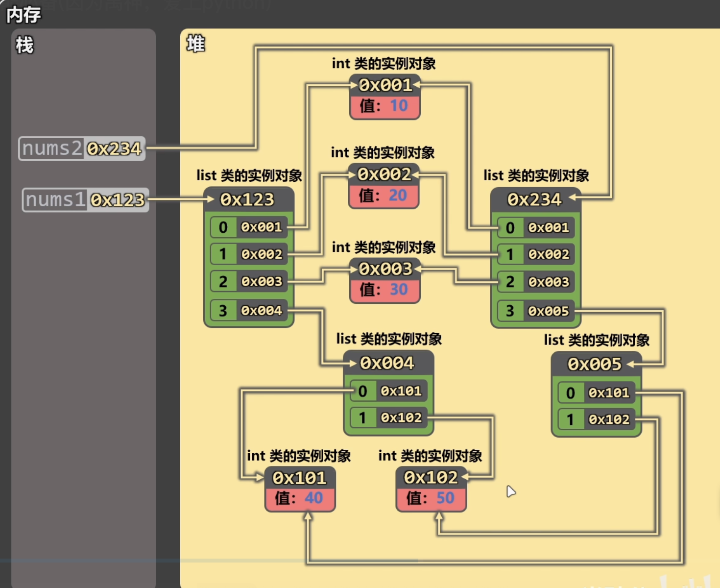The width and height of the screenshot is (720, 588).
Task: Select index 0 entry in list 0x123
Action: click(249, 227)
